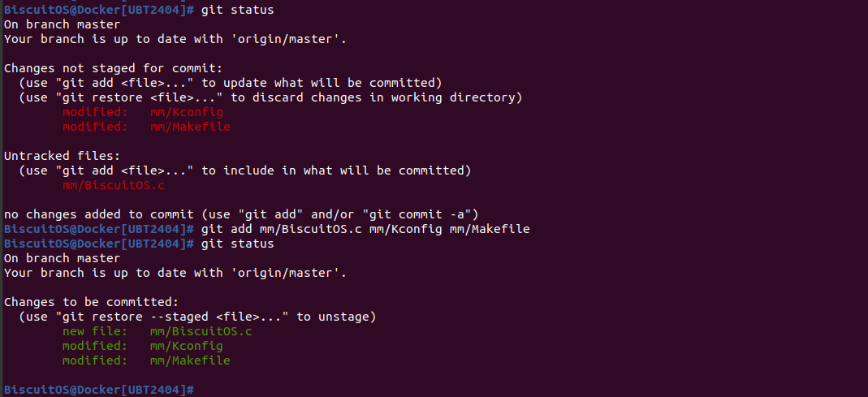Image resolution: width=868 pixels, height=397 pixels.
Task: Click the red unstaged "mm/Kconfig" path
Action: click(186, 112)
